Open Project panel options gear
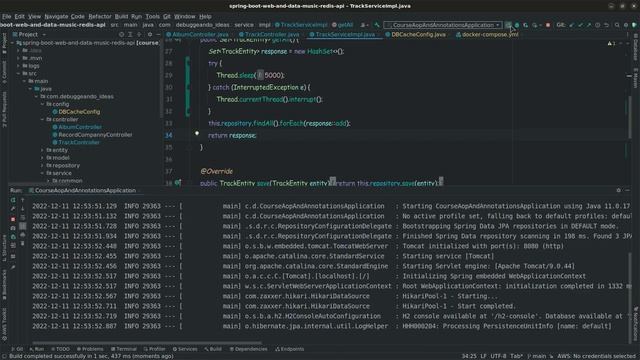Screen dimensions: 640x360 click(x=150, y=35)
